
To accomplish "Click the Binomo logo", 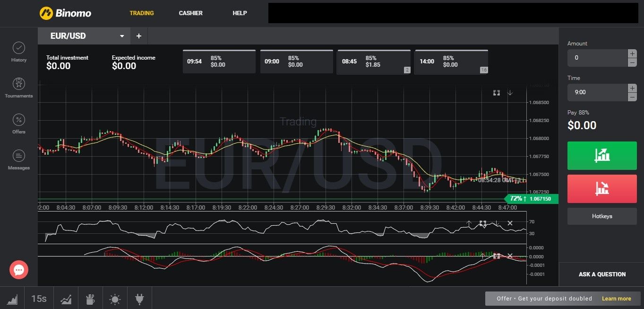I will [x=65, y=13].
